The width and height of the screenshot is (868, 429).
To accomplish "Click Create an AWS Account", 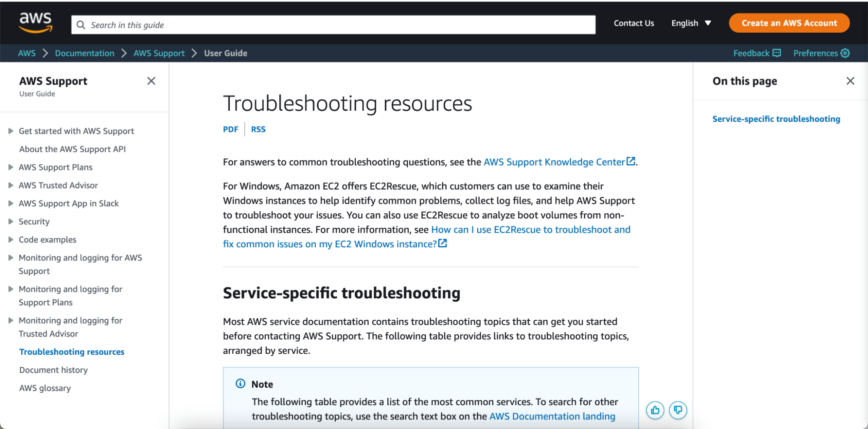I will coord(789,23).
